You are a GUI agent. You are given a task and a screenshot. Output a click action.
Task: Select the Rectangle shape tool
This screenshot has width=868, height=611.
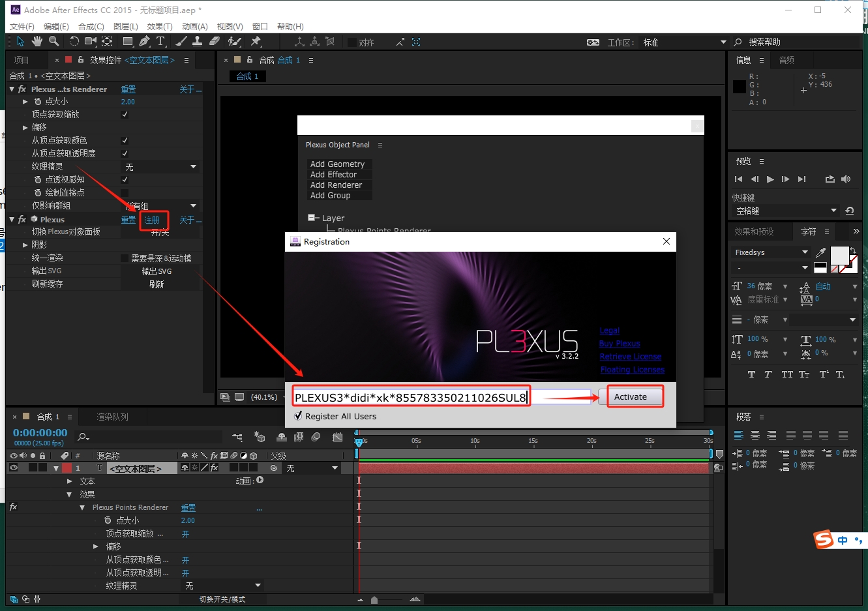click(x=128, y=42)
